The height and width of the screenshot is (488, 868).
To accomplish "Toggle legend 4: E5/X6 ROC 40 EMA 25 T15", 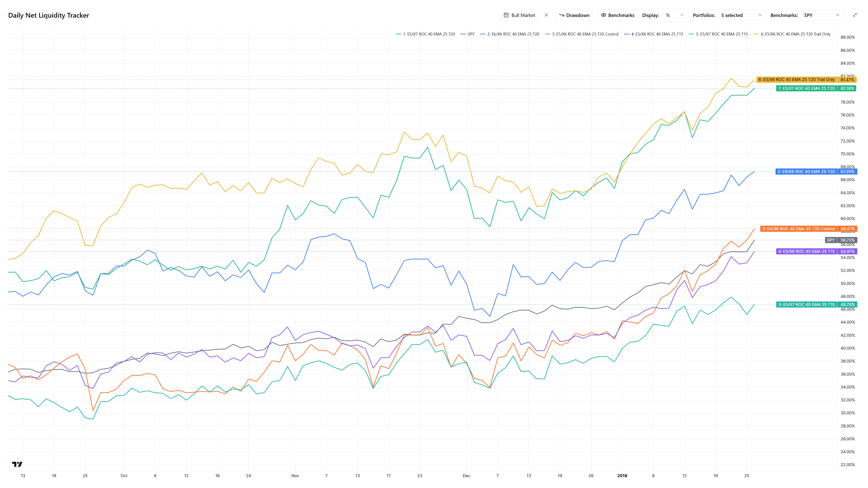I will point(654,34).
